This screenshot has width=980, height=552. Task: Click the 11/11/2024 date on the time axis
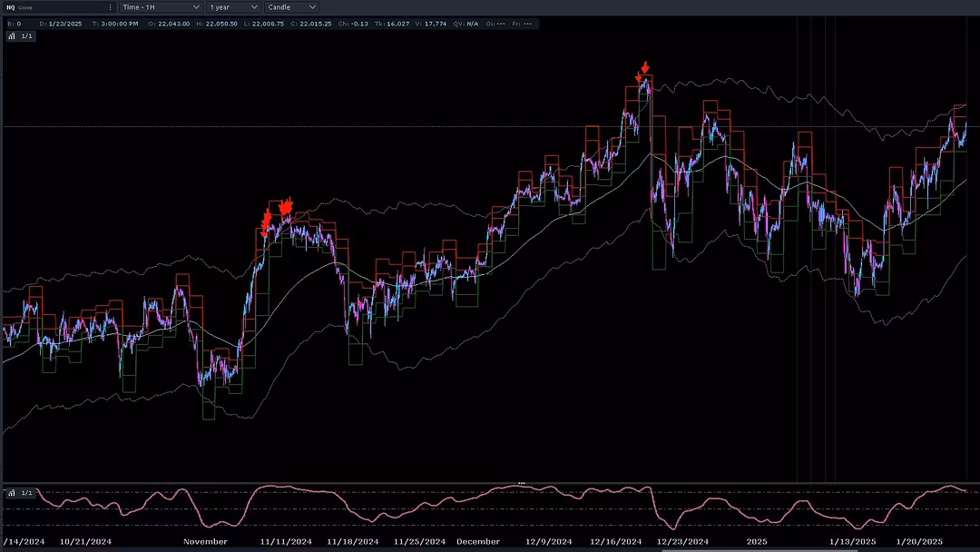286,541
